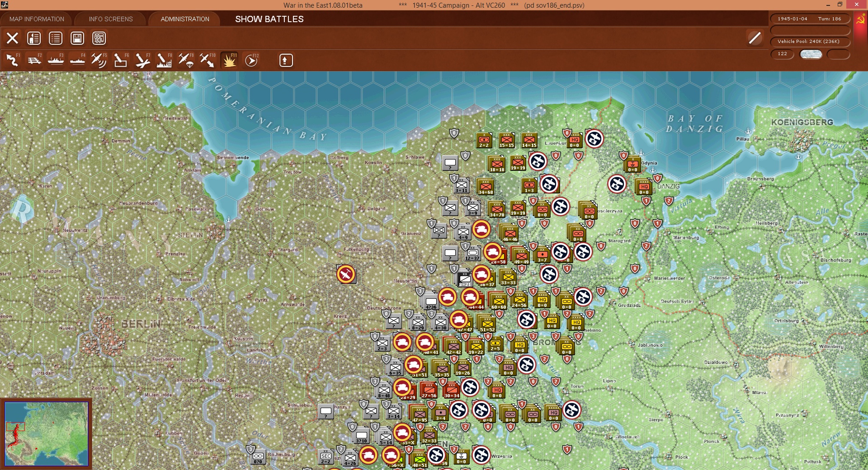Image resolution: width=868 pixels, height=470 pixels.
Task: Click the snow weather indicator pill
Action: (811, 54)
